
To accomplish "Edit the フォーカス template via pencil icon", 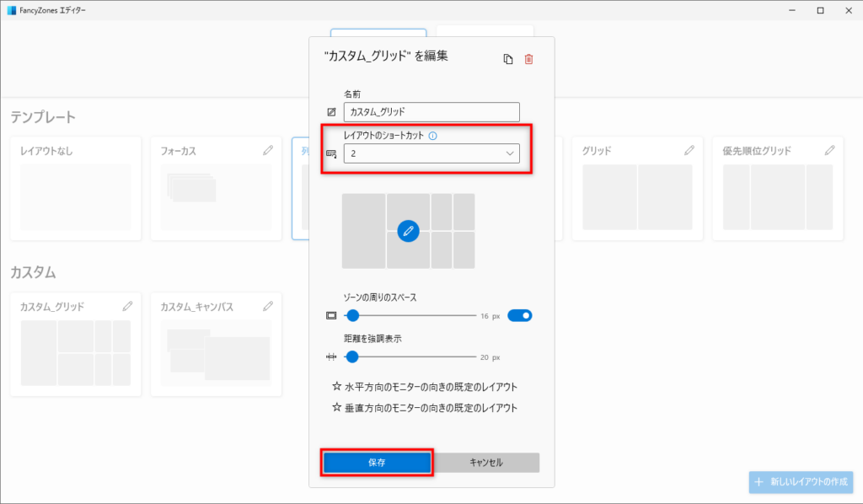I will pos(268,151).
